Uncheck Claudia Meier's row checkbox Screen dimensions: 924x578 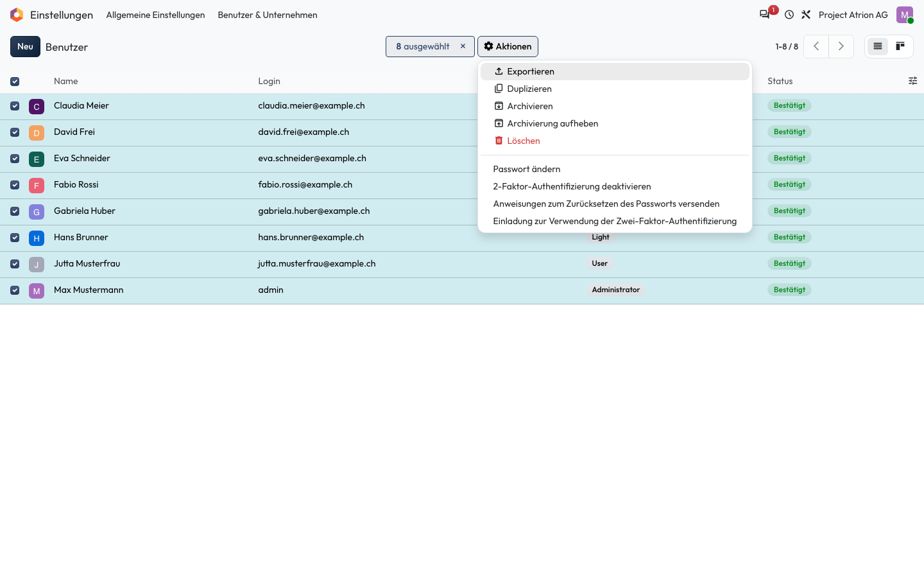point(15,106)
